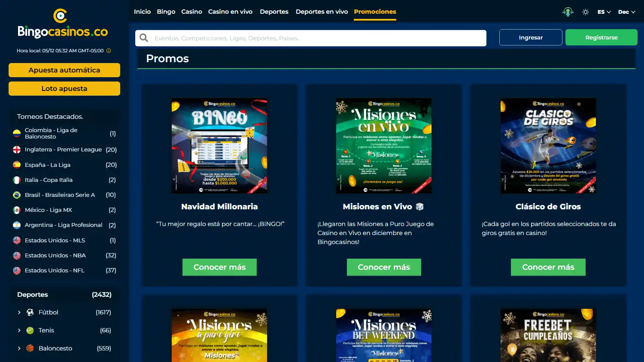Click the Torneos Destacados heading
Image resolution: width=644 pixels, height=362 pixels.
tap(50, 117)
